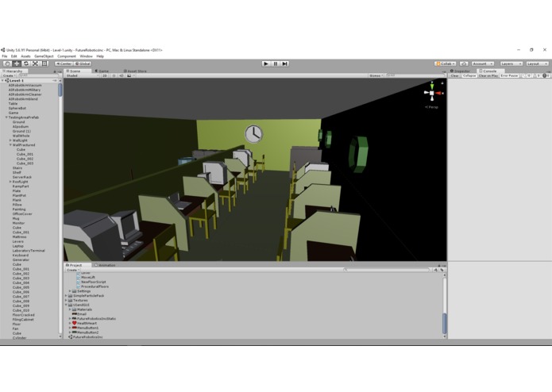The height and width of the screenshot is (392, 552).
Task: Open Hierarchy Create dropdown
Action: [x=9, y=75]
